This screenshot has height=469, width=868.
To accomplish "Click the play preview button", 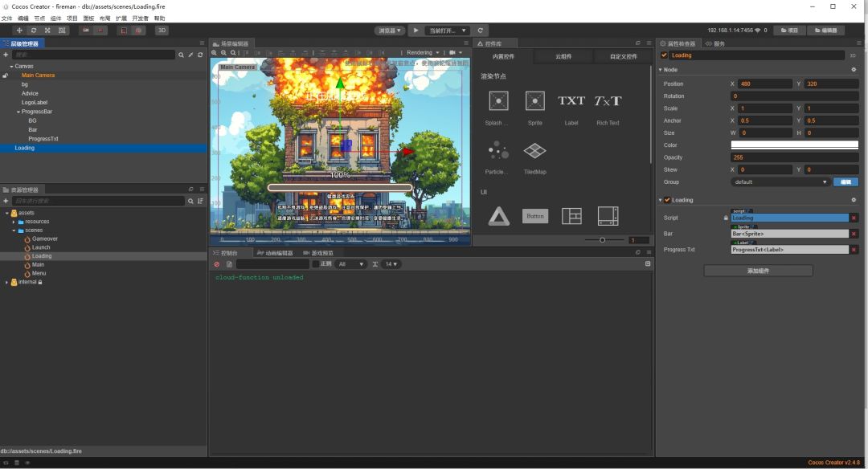I will [x=416, y=31].
